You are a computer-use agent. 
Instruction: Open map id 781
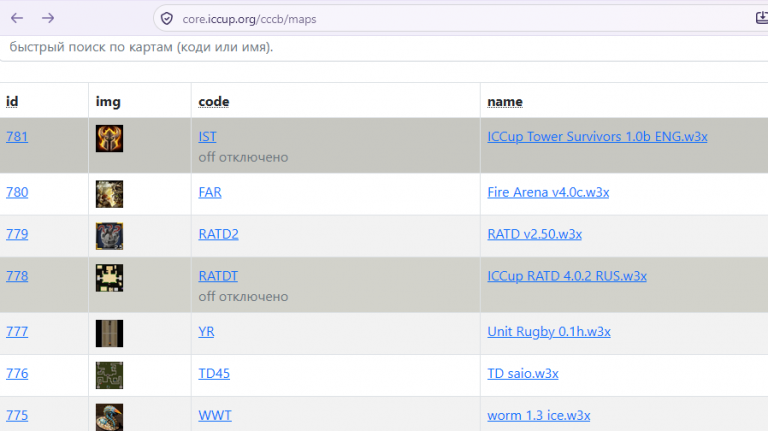(17, 137)
